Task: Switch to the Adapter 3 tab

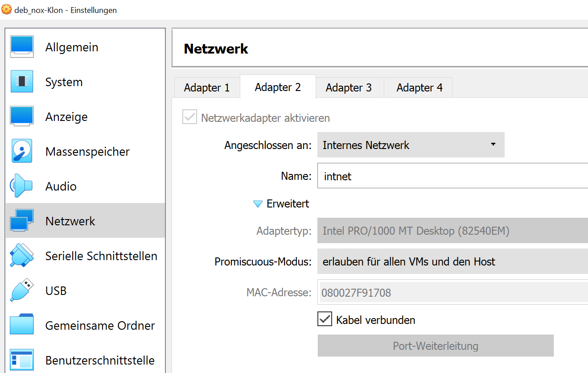Action: [x=349, y=88]
